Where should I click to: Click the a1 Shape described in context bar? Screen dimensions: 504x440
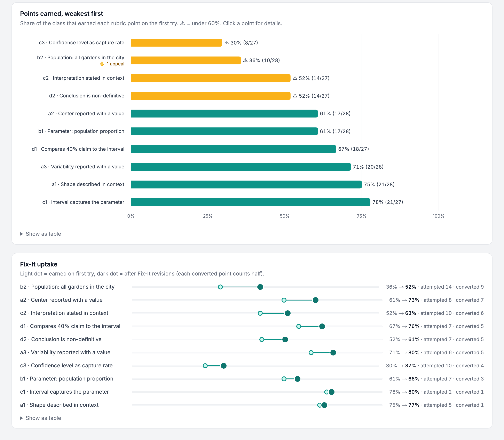[246, 184]
